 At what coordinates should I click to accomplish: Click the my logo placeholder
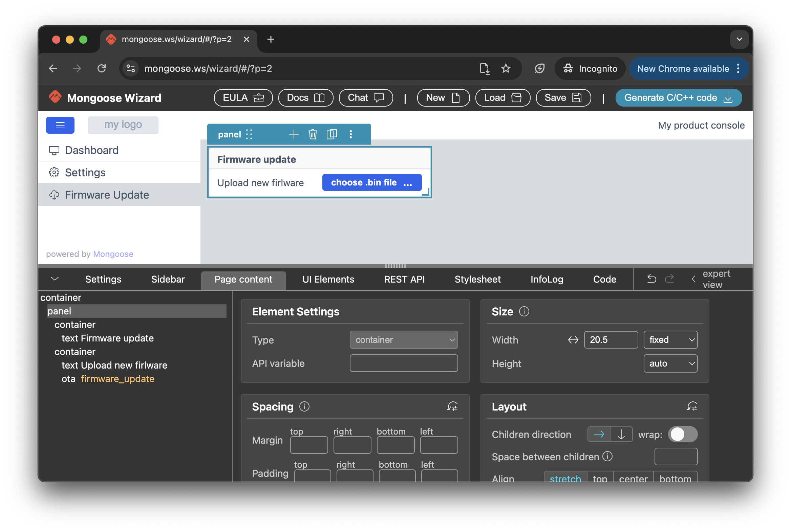[123, 125]
